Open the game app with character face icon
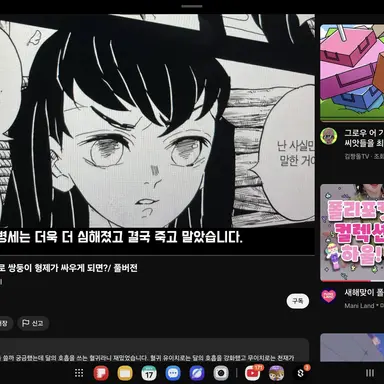The height and width of the screenshot is (384, 384). tap(277, 373)
